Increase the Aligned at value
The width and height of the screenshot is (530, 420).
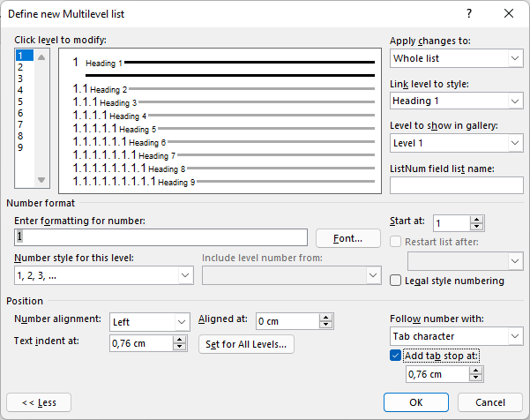[x=325, y=318]
